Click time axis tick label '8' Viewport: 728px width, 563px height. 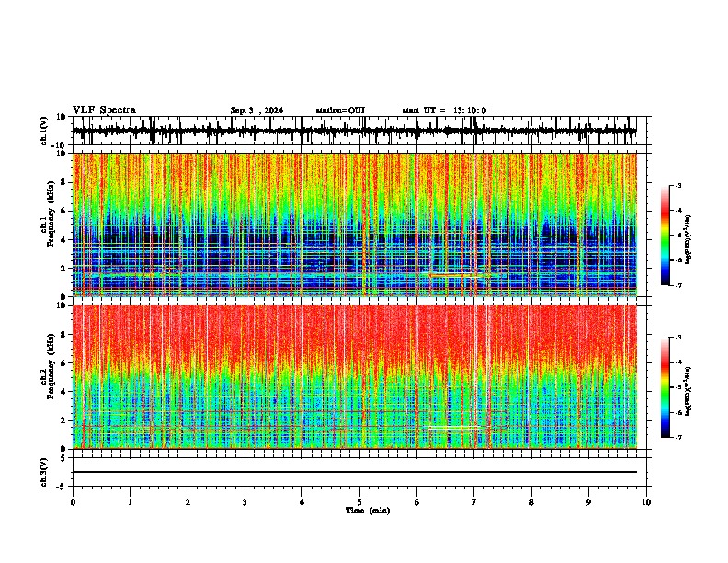(531, 502)
